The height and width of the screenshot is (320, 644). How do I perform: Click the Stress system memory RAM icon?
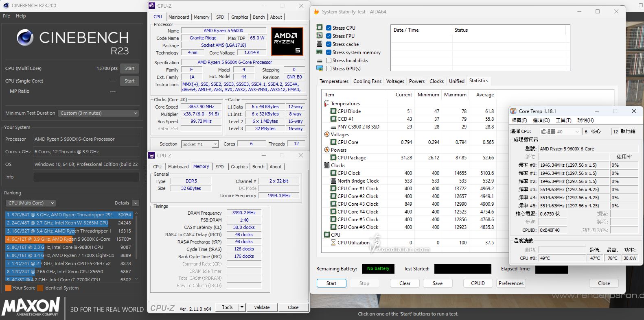click(320, 52)
